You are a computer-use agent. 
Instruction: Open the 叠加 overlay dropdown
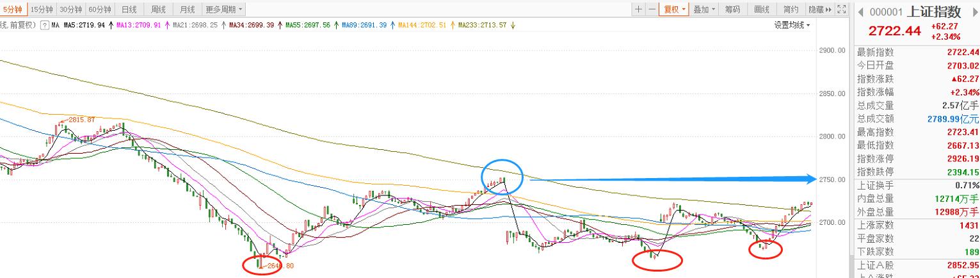tap(704, 9)
